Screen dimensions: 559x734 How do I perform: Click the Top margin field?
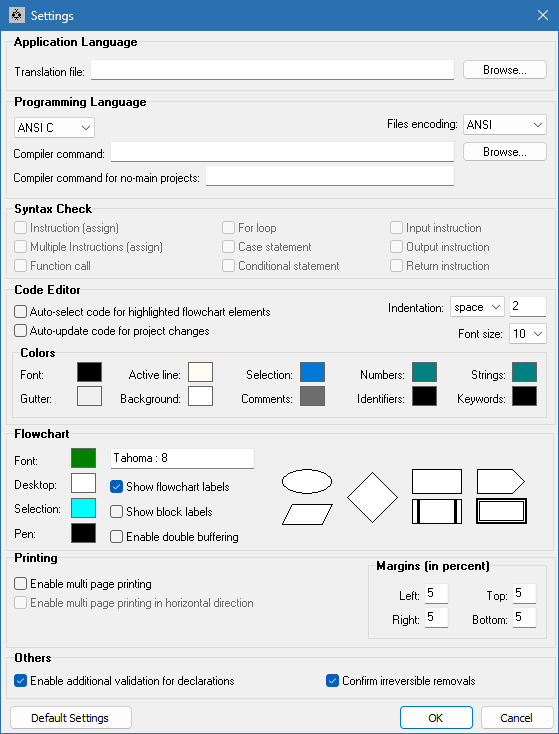(x=524, y=594)
